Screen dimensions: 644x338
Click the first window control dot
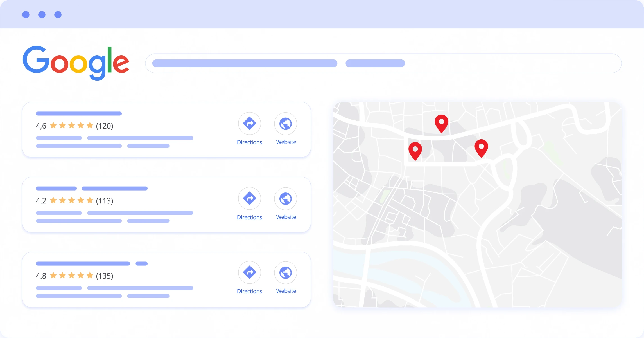pyautogui.click(x=26, y=15)
